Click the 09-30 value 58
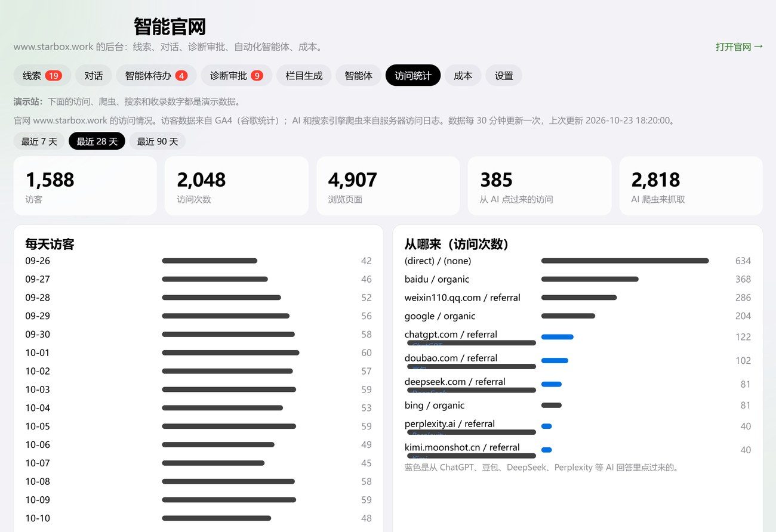Viewport: 776px width, 532px height. [366, 334]
